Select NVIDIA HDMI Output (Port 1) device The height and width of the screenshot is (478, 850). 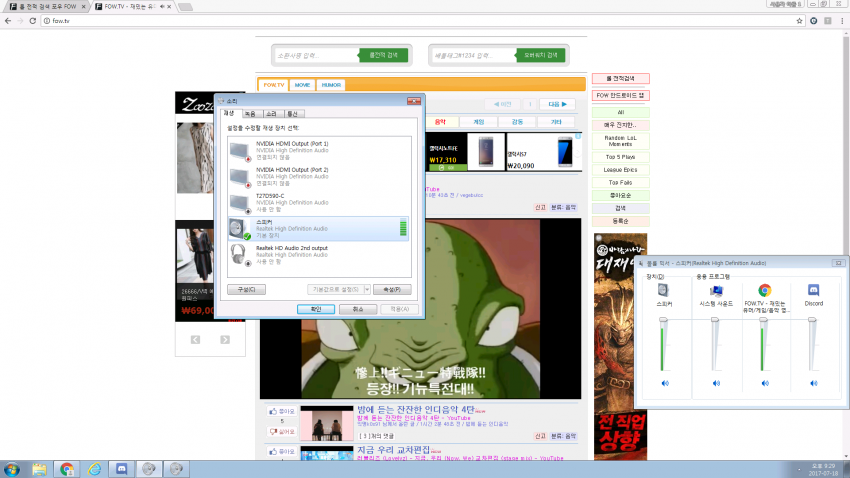318,150
